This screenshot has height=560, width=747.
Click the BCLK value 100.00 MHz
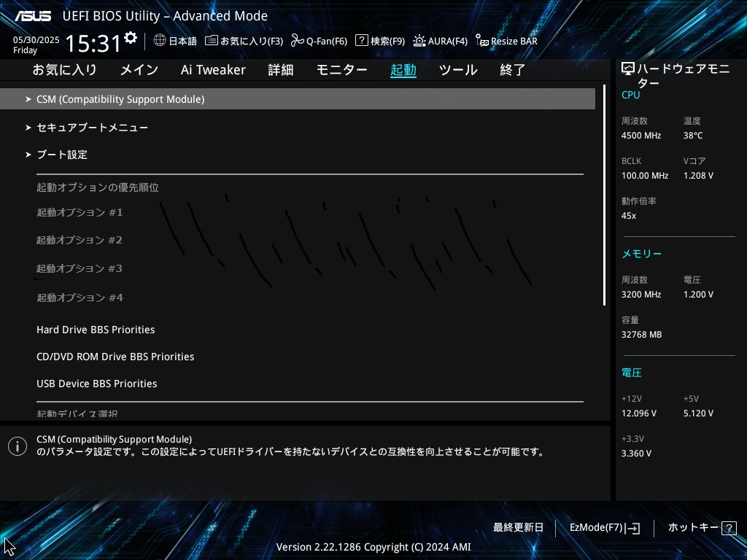click(645, 176)
